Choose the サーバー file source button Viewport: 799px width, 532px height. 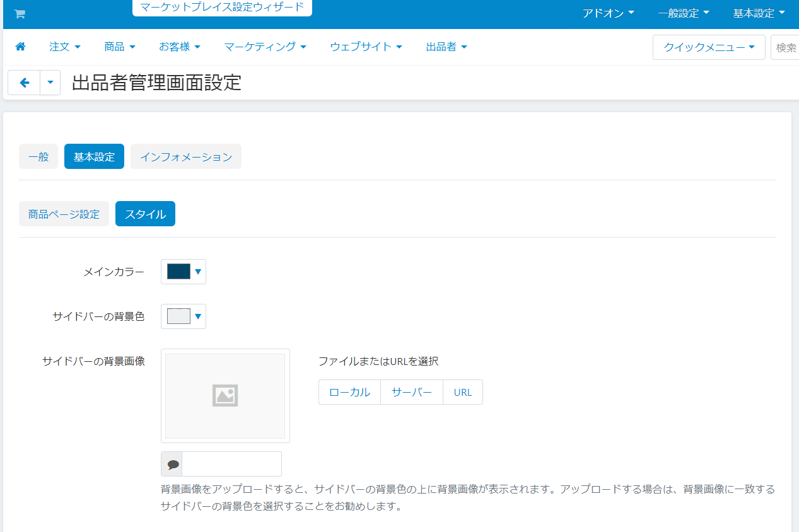(x=412, y=392)
